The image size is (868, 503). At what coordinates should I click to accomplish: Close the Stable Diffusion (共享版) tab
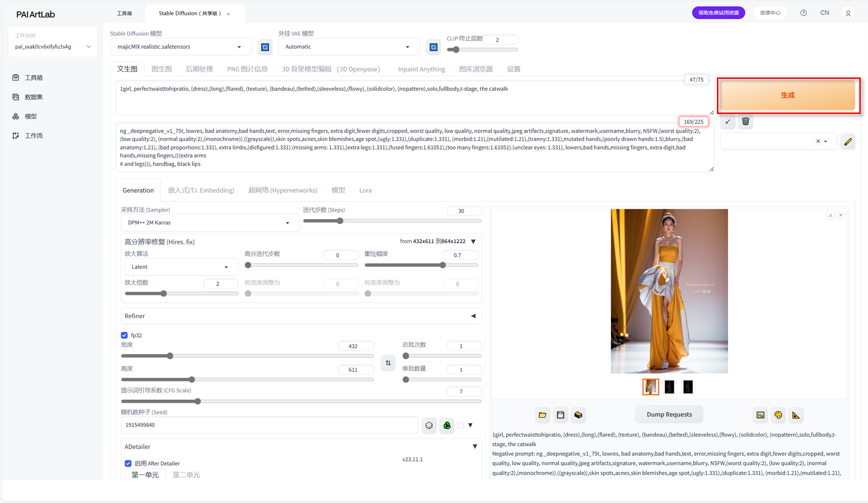coord(229,14)
